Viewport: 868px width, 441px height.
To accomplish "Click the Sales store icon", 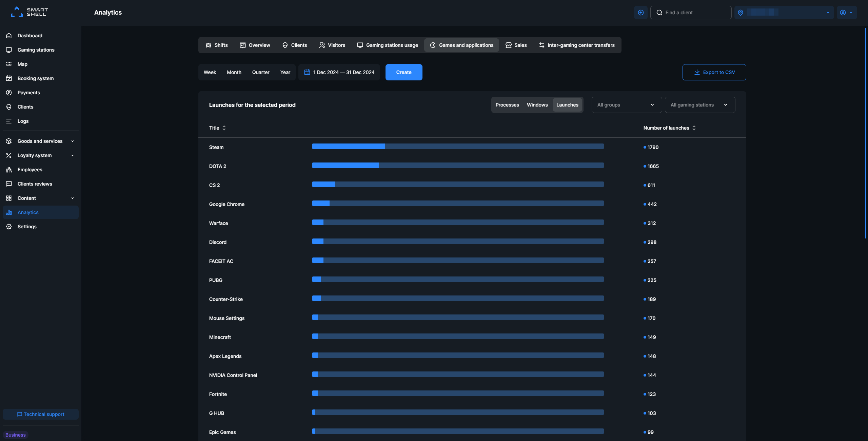I will pos(508,45).
